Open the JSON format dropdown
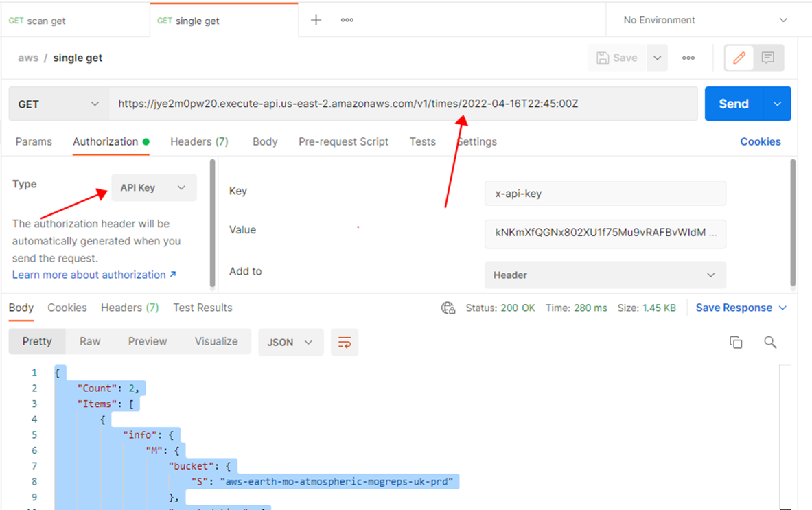 pyautogui.click(x=290, y=343)
